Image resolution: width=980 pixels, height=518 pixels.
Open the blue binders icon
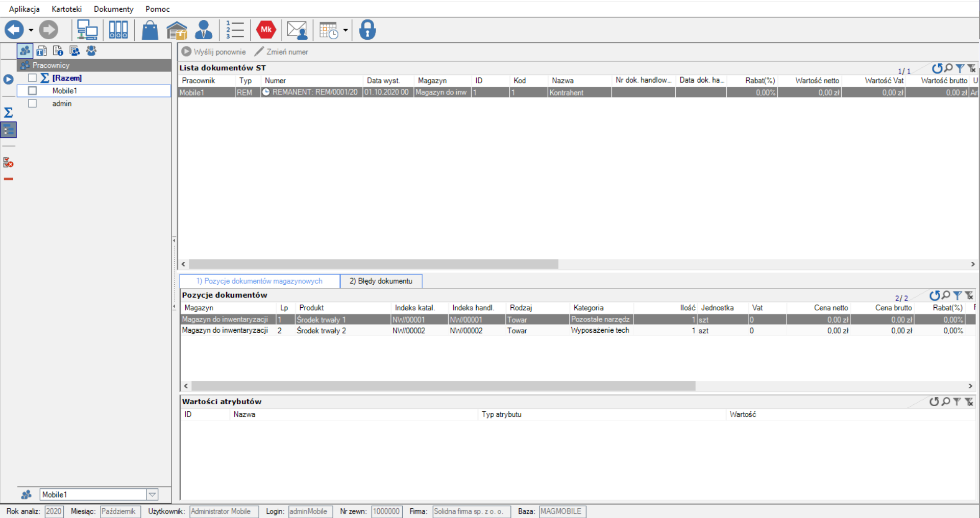(x=118, y=30)
